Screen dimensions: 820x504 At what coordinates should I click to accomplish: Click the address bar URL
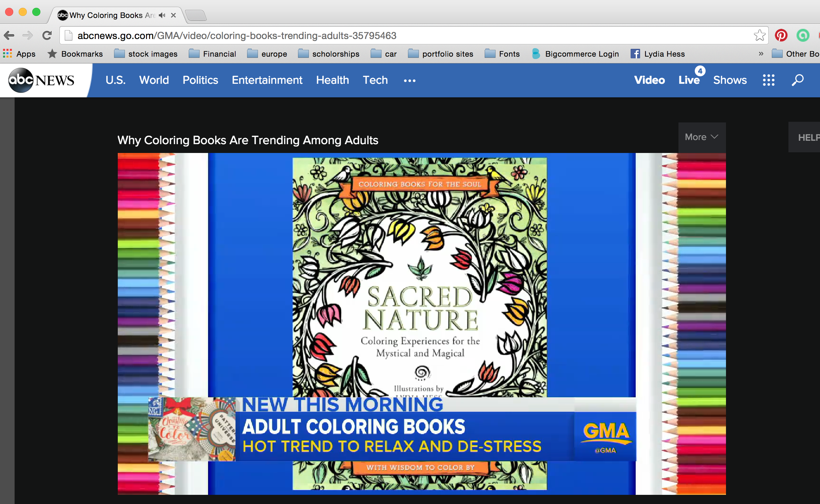[x=237, y=36]
